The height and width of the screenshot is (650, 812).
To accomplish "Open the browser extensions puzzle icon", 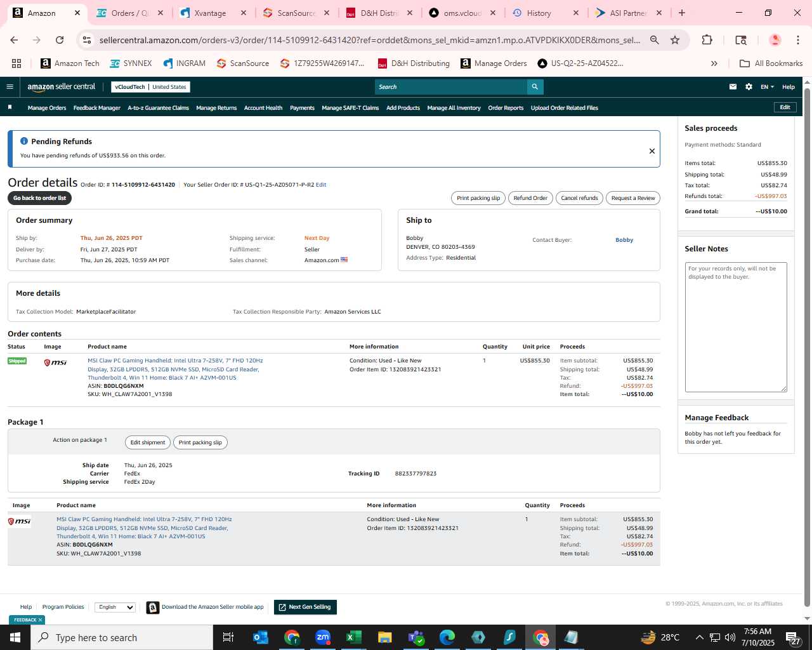I will click(707, 40).
